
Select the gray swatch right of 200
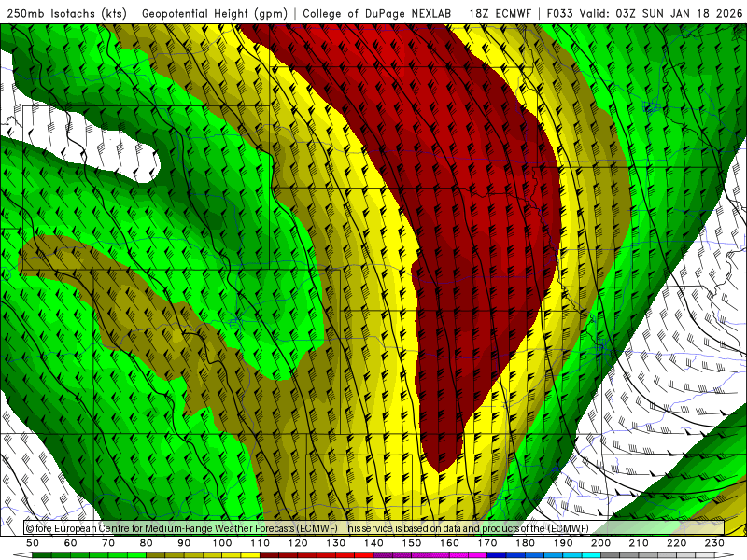[611, 555]
